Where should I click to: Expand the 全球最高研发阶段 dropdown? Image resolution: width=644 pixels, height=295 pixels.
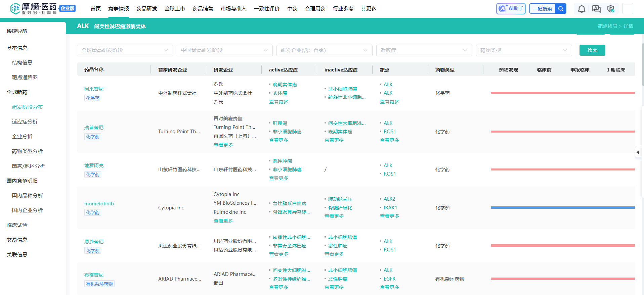[125, 50]
